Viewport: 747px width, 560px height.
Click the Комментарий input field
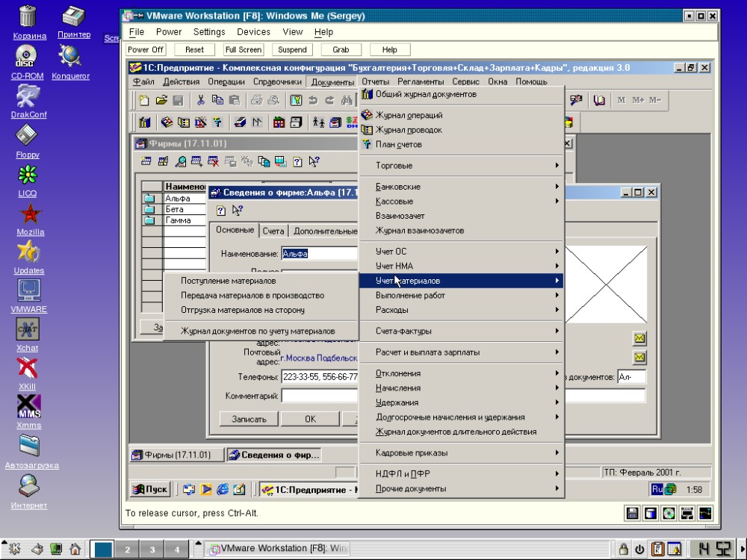coord(319,396)
